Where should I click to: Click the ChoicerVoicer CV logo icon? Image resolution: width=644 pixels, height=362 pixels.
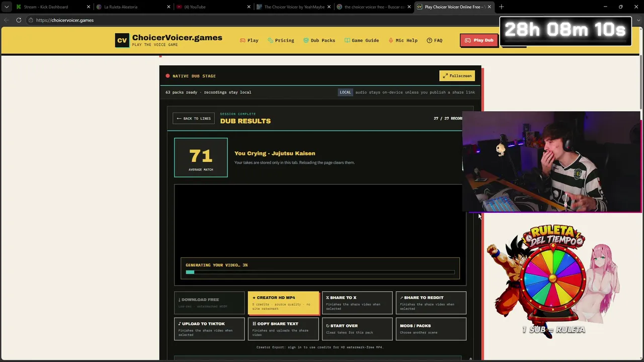[122, 40]
